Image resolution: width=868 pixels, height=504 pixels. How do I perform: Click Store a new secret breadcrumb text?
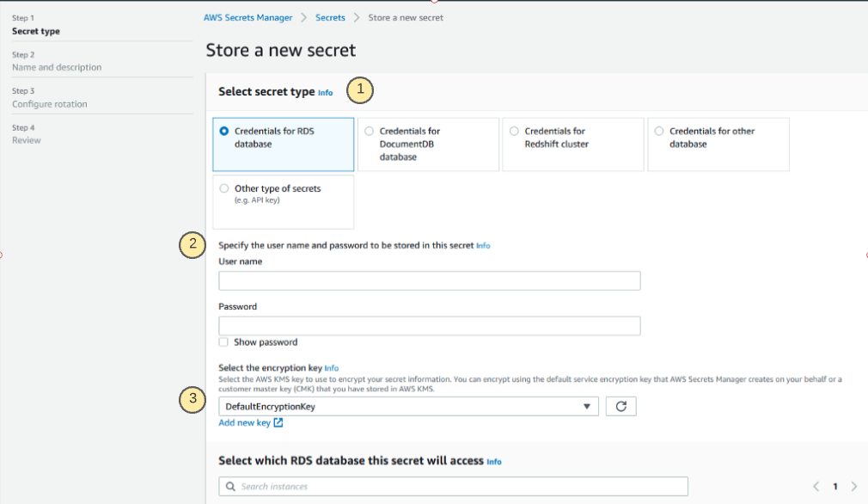[406, 18]
